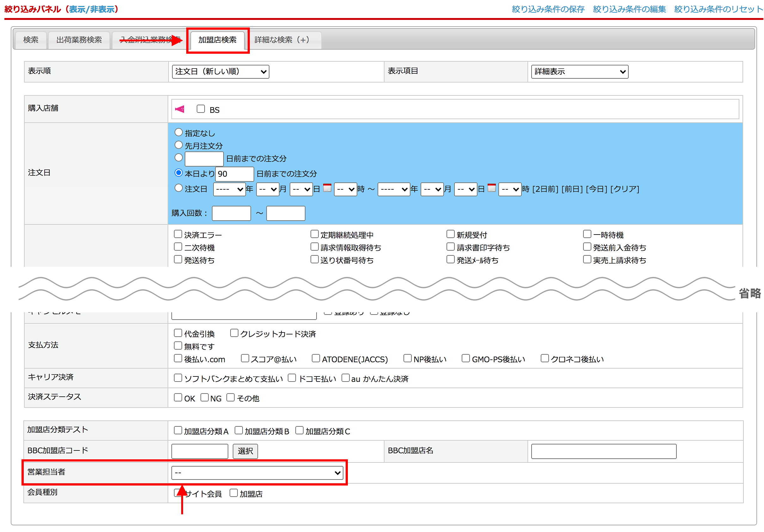Open the end date calendar picker icon
Screen dimensions: 764x532
click(x=491, y=188)
